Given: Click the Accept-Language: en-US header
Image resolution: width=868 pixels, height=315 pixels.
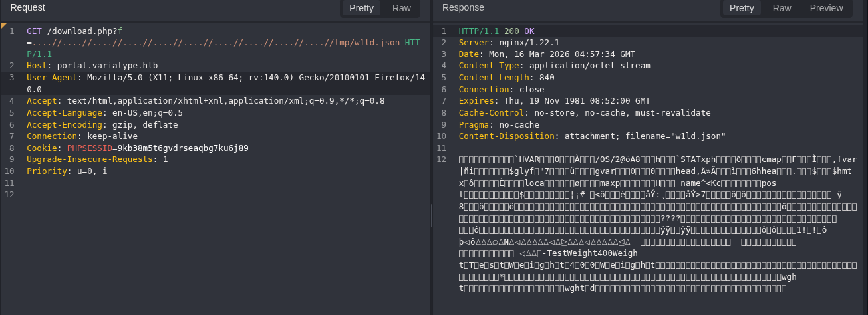Looking at the screenshot, I should [104, 113].
